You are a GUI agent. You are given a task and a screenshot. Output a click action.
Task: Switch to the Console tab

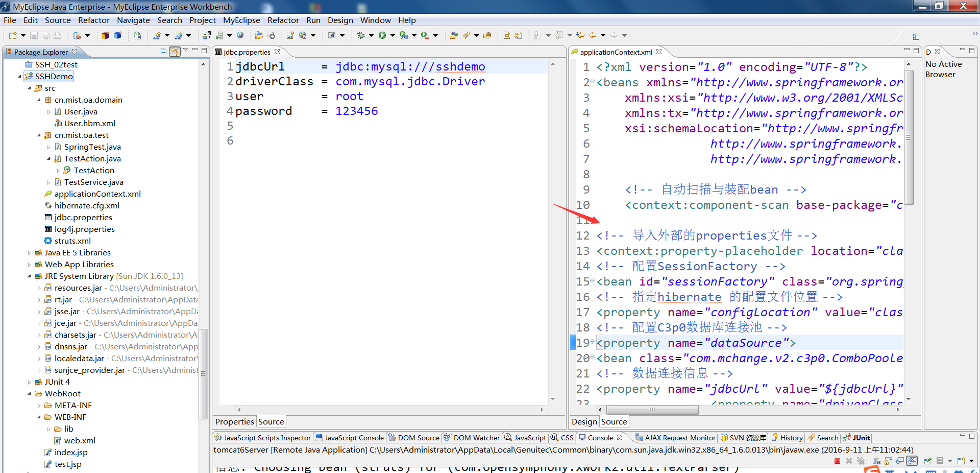click(600, 438)
